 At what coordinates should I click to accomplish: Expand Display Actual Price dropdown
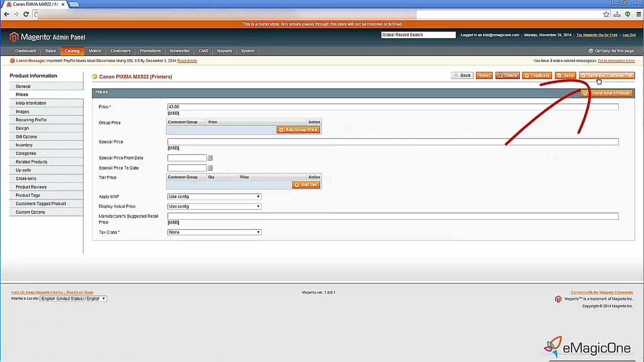pyautogui.click(x=214, y=206)
